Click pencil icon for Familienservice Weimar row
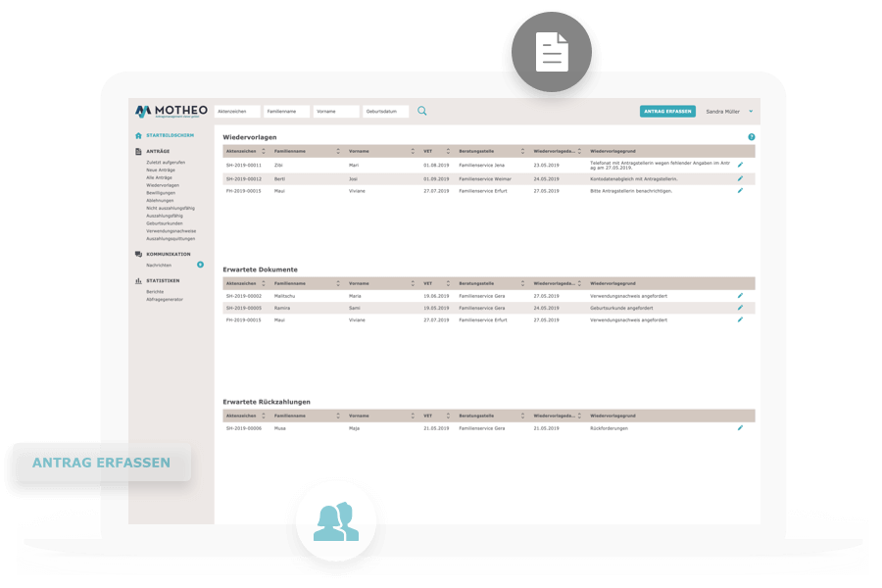The height and width of the screenshot is (588, 882). tap(740, 178)
